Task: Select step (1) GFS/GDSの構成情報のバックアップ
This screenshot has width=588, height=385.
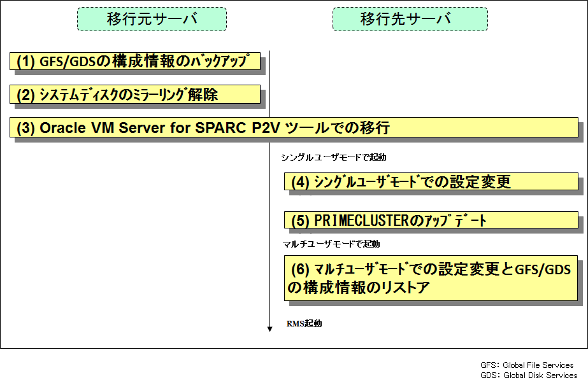Action: [x=135, y=61]
